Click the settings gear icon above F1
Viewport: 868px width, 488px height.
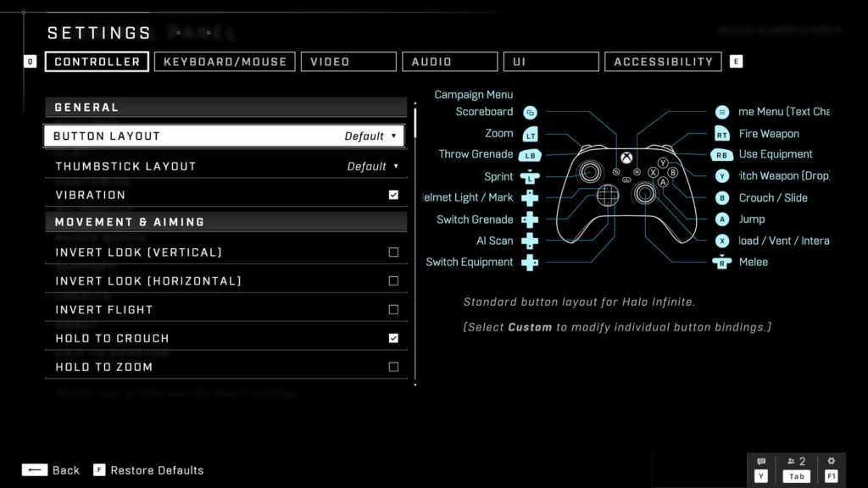pos(831,462)
